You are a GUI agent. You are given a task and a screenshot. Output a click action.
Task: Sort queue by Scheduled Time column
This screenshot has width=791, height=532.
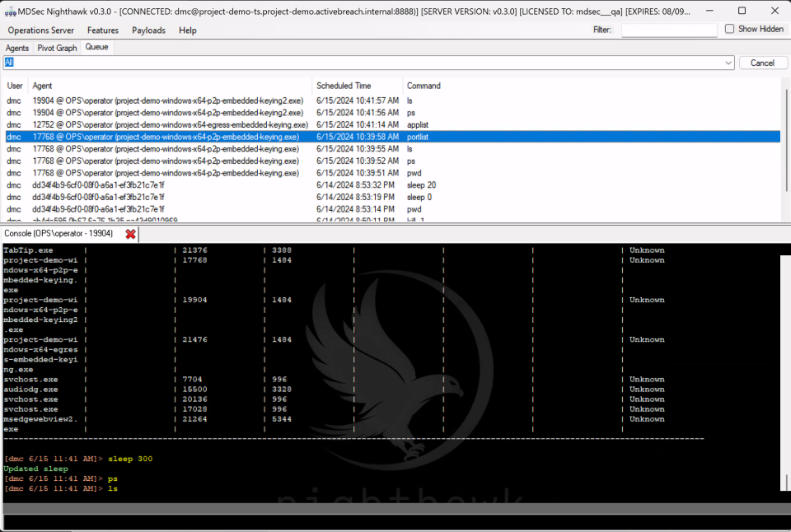tap(344, 86)
